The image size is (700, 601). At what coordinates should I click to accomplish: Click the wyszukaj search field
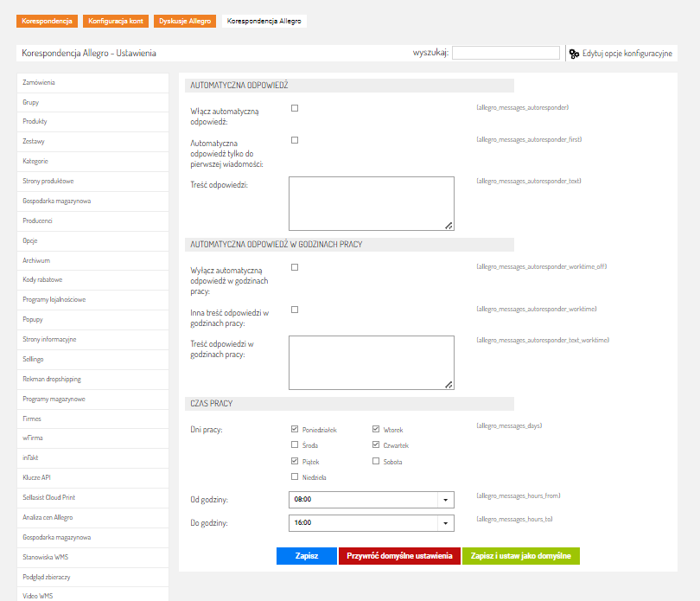click(x=506, y=53)
